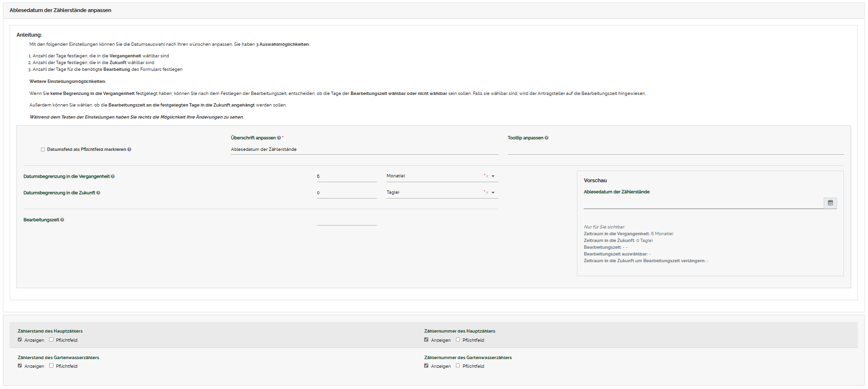Focus the empty Tooltip anpassen input field
The image size is (868, 389).
coord(675,149)
